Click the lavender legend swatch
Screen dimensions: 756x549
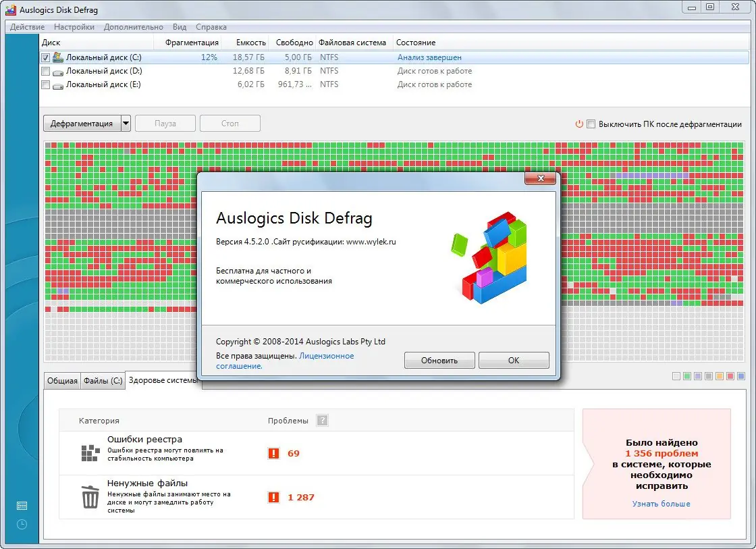(698, 376)
